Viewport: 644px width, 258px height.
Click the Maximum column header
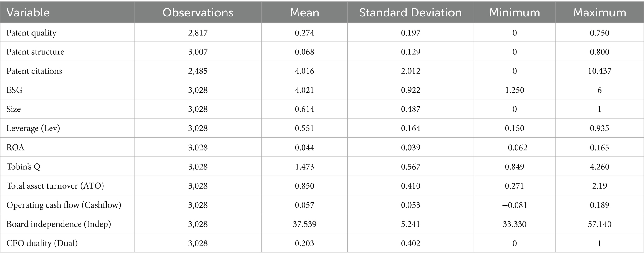click(599, 12)
